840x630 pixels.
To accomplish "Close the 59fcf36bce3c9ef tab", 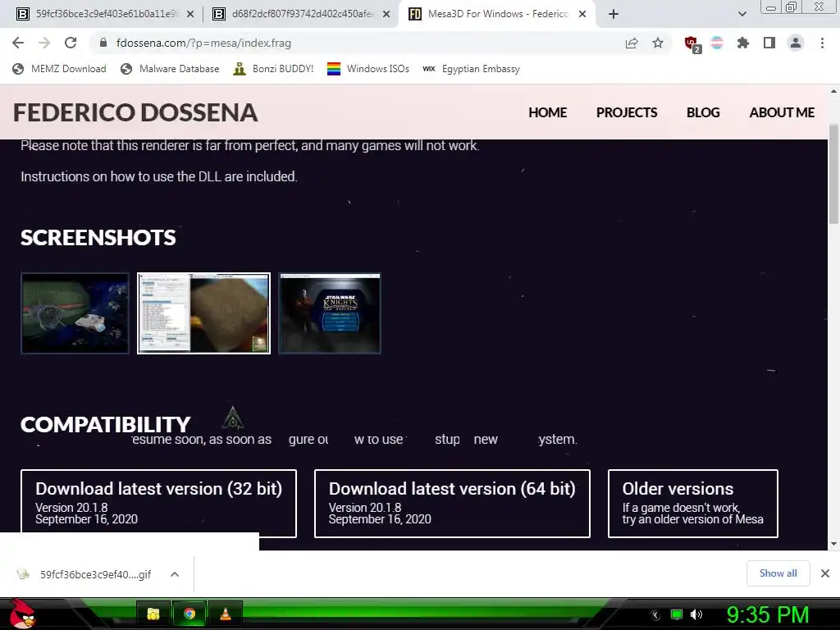I will [x=190, y=14].
